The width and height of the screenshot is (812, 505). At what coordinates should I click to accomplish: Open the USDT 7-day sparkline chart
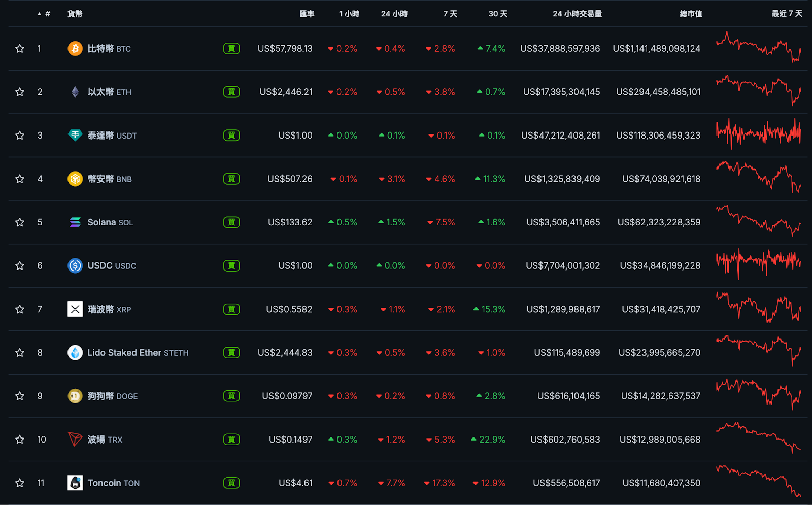[759, 133]
